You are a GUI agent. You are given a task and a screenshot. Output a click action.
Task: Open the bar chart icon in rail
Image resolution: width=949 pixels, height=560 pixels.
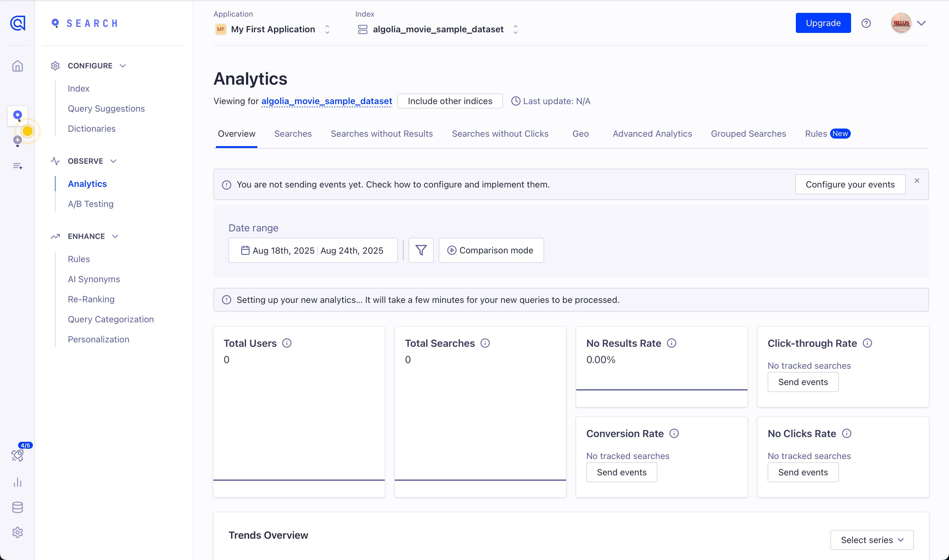(x=17, y=482)
